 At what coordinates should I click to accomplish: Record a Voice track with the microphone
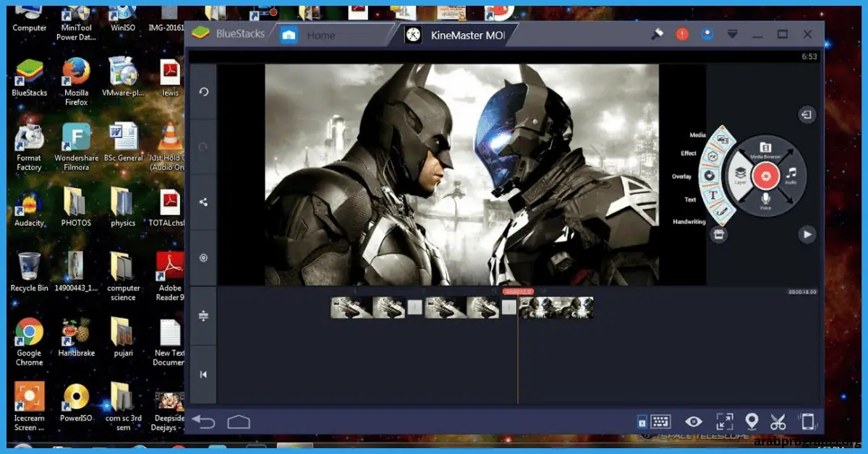pyautogui.click(x=765, y=201)
